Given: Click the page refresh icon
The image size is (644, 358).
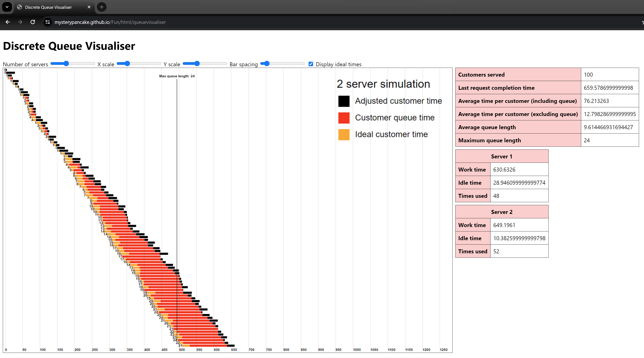Looking at the screenshot, I should coord(33,22).
